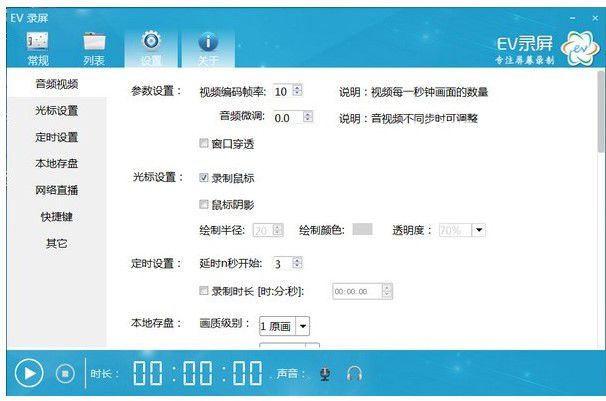The height and width of the screenshot is (401, 606).
Task: Select the 设置 gear icon
Action: click(x=151, y=41)
